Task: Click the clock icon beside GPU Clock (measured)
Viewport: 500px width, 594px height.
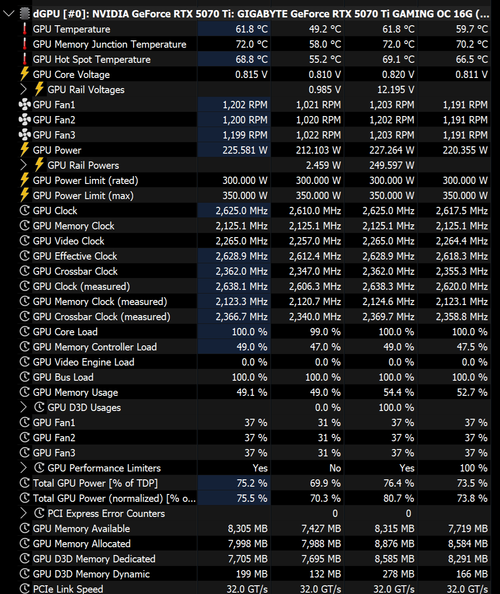Action: point(25,286)
